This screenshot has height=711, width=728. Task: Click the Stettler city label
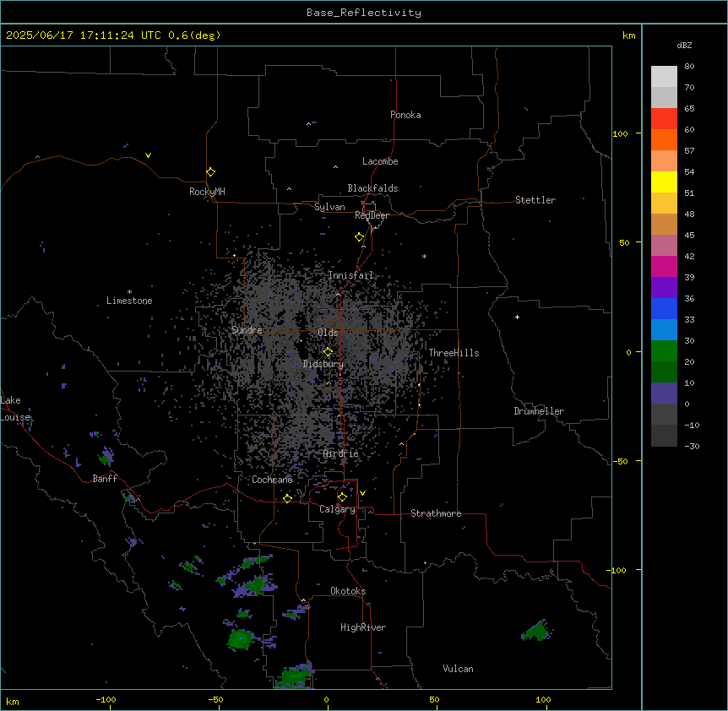coord(535,200)
